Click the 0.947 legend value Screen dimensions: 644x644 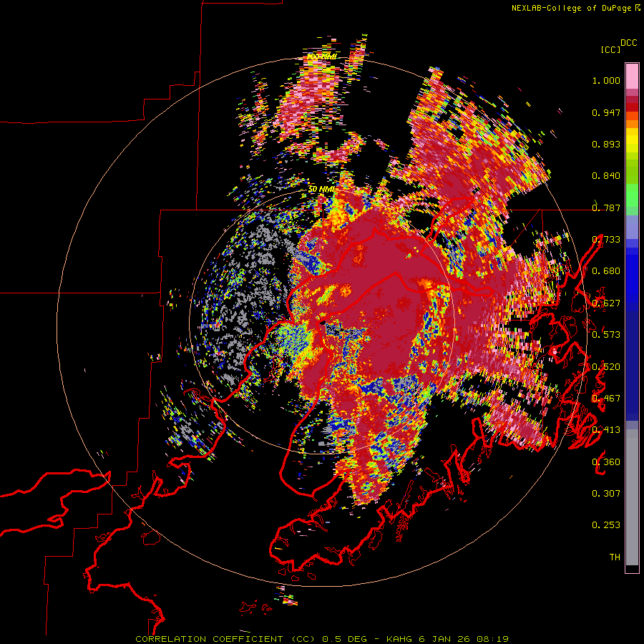point(606,112)
